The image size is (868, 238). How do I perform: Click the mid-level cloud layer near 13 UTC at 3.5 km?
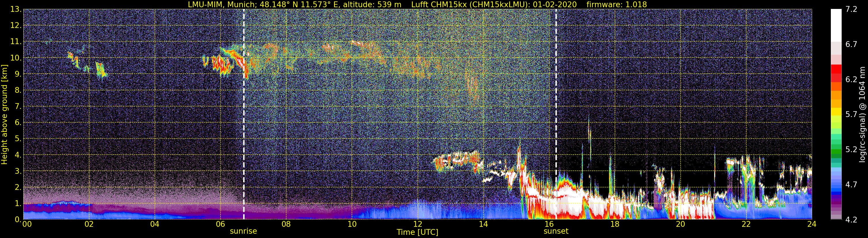click(x=457, y=162)
